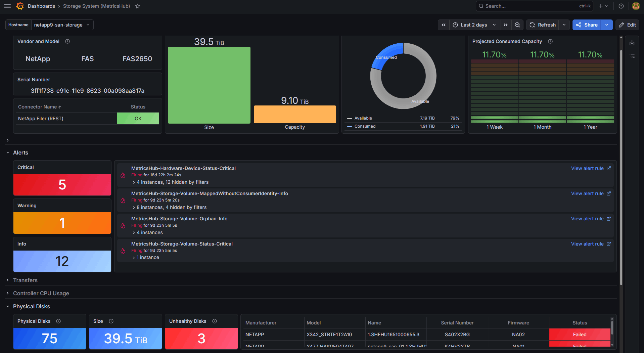The image size is (644, 353).
Task: Click the Info alerts count 12
Action: pos(62,261)
